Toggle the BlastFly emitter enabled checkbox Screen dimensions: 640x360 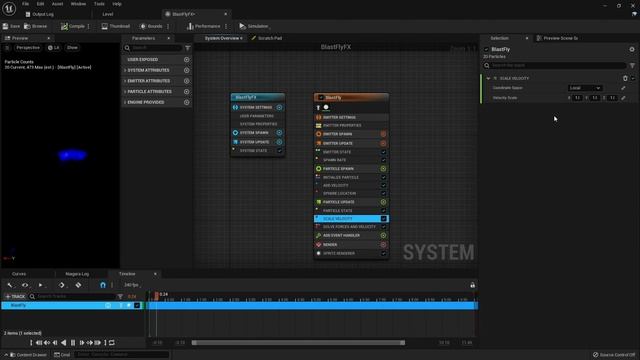321,98
